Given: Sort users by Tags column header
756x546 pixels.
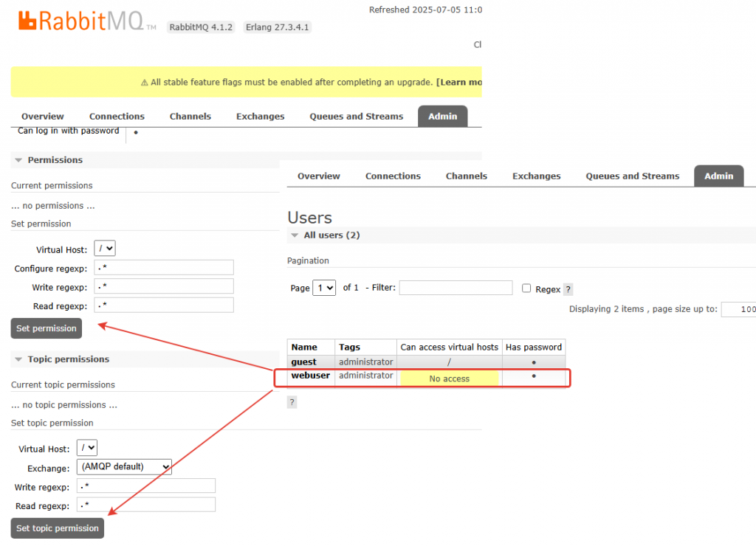Looking at the screenshot, I should tap(349, 347).
